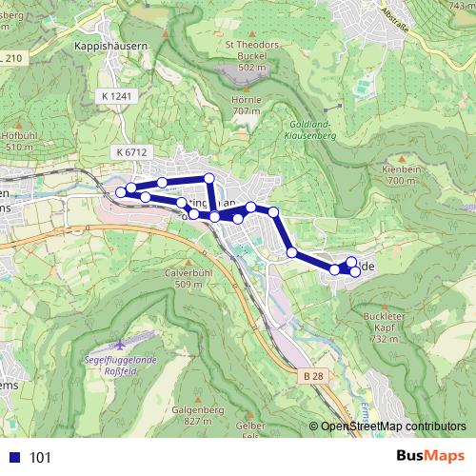The image size is (476, 476).
Task: Click the Kappishäusern village label
Action: point(110,47)
